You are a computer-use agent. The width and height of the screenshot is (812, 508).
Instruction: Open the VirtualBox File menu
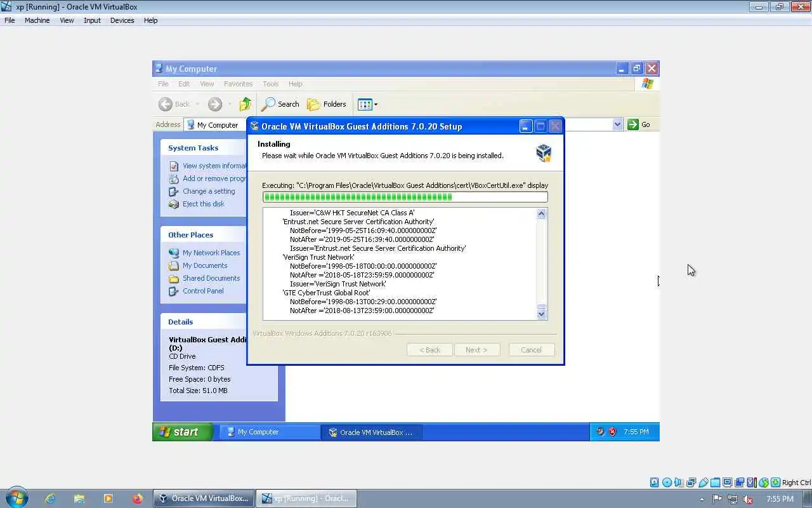tap(10, 20)
